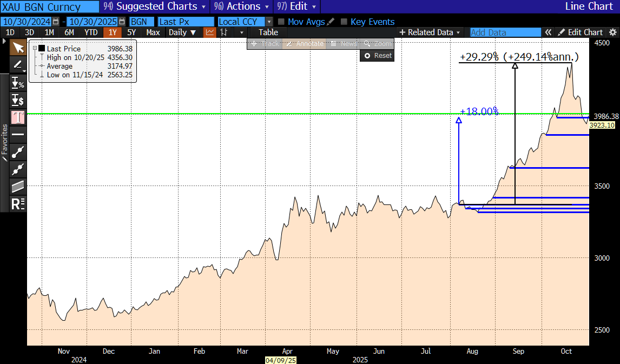Click the Zoom button
Screen dimensions: 620x364
(x=377, y=43)
